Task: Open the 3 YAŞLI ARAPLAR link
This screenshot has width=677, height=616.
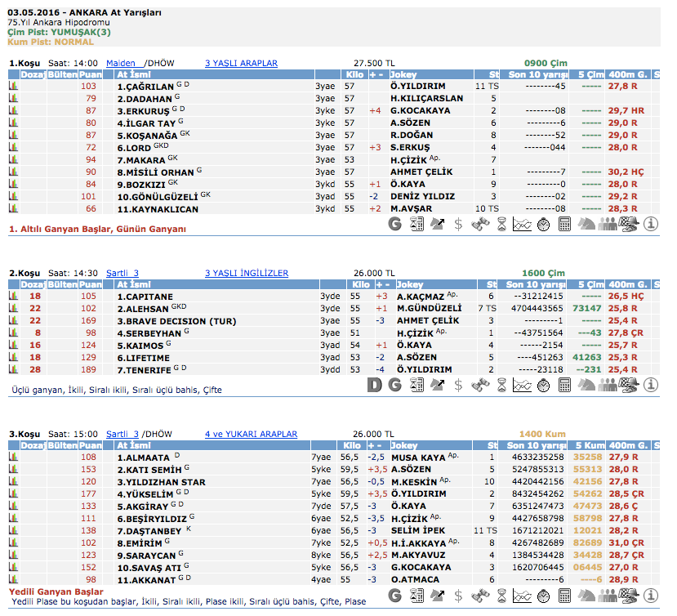Action: [241, 63]
